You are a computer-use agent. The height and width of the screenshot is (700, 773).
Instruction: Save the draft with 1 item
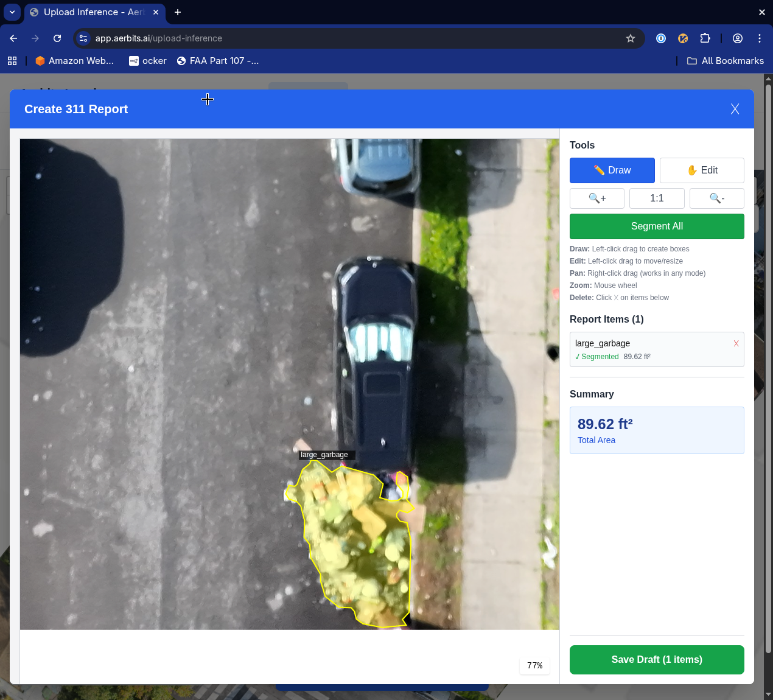[657, 660]
